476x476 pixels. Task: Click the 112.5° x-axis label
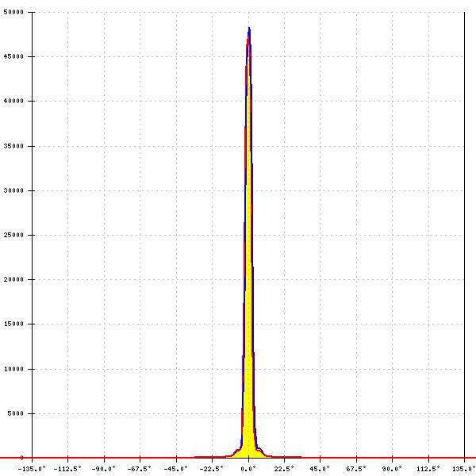click(x=428, y=469)
